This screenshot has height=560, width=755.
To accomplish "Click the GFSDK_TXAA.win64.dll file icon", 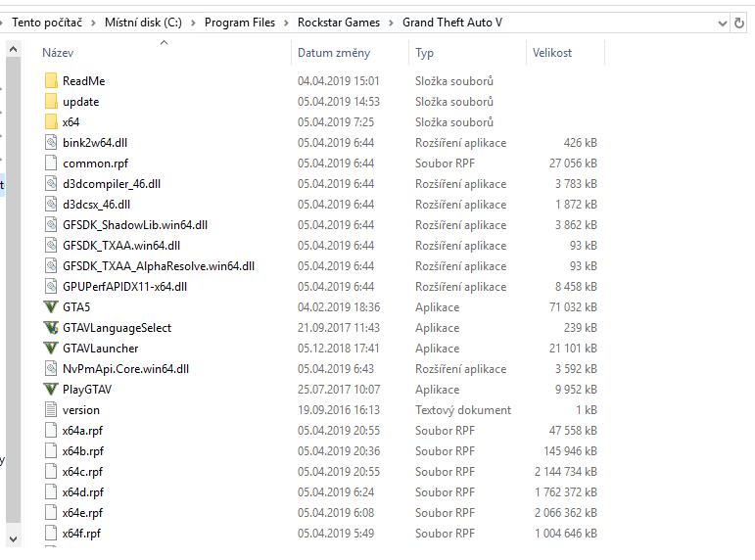I will pos(51,246).
